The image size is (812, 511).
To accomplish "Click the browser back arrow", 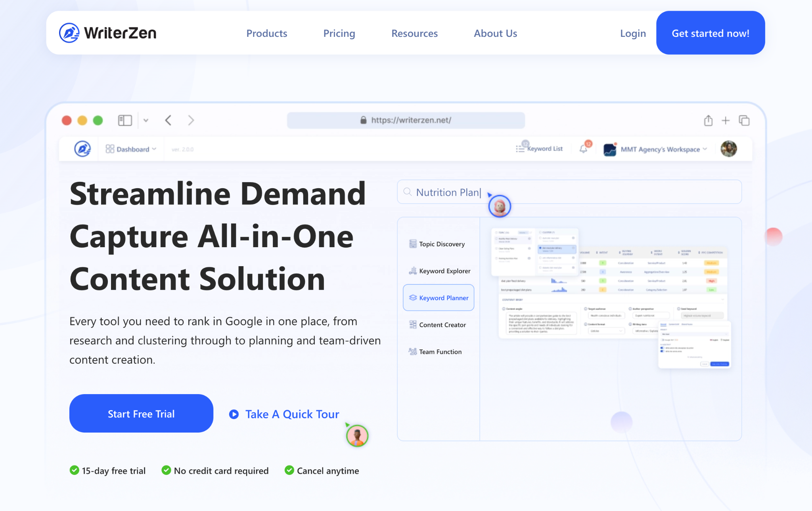I will 169,120.
